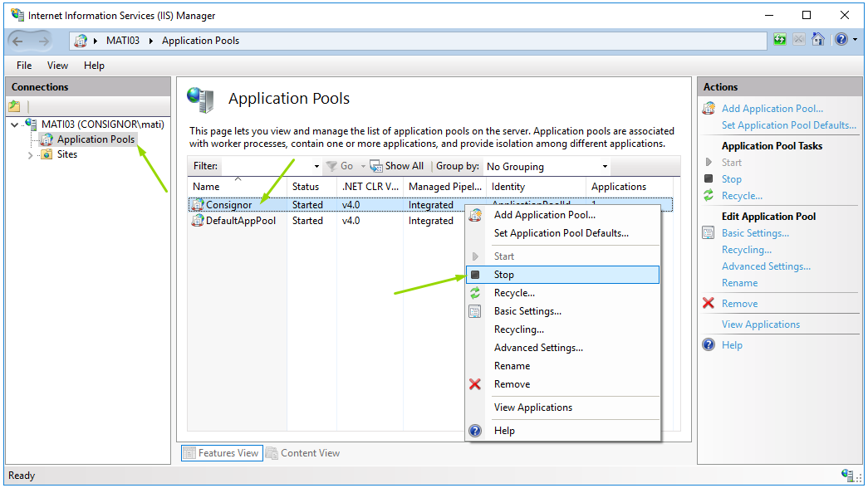Click Recycling... link in Actions pane
868x488 pixels.
[747, 250]
